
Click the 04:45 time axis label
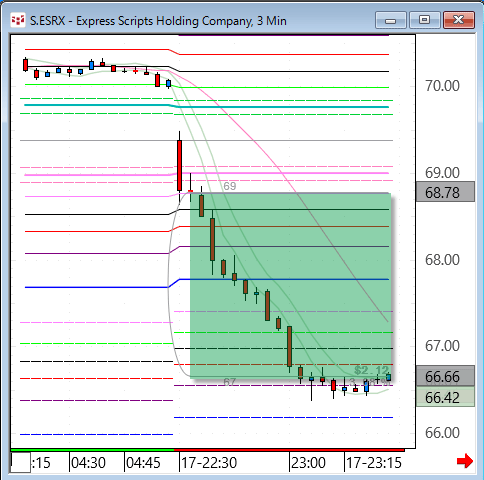coord(143,463)
